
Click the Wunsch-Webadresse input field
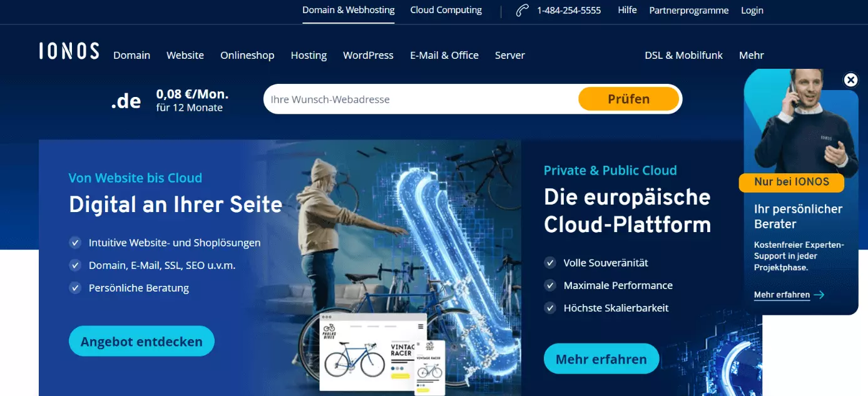click(421, 99)
